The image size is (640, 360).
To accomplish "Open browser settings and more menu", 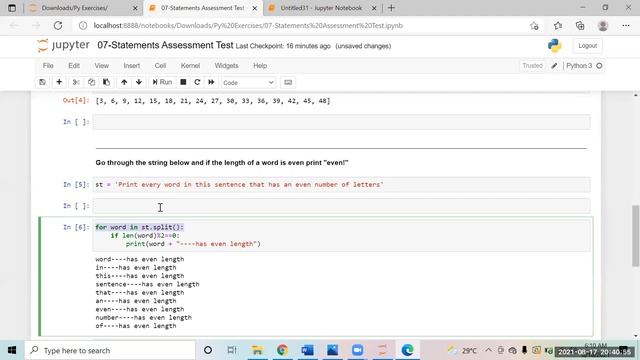I will point(626,26).
